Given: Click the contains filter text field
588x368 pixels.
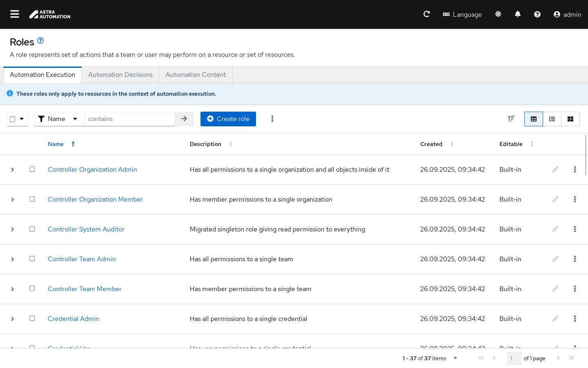Looking at the screenshot, I should [129, 119].
